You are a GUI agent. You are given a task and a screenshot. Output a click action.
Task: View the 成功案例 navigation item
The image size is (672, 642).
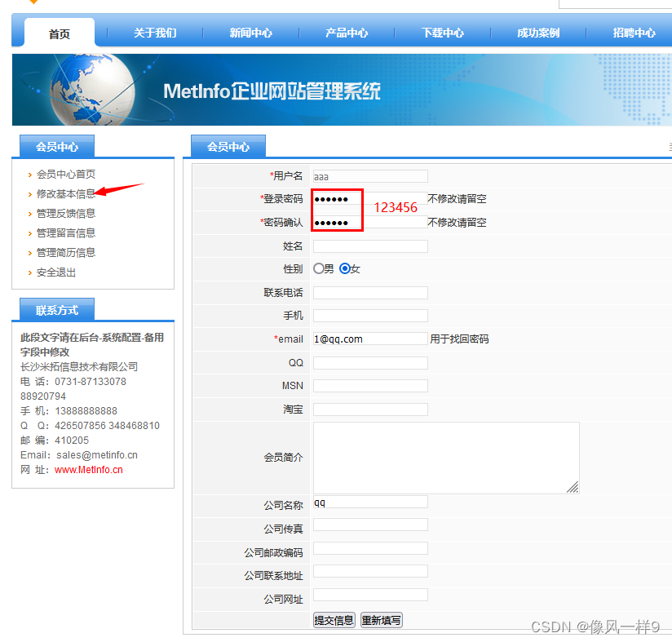pyautogui.click(x=538, y=33)
